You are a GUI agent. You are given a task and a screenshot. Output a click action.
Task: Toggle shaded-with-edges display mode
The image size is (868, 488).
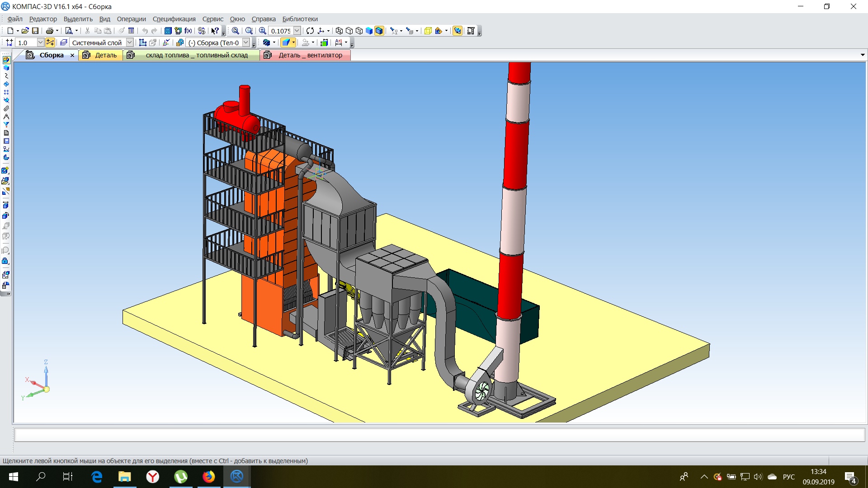click(379, 31)
